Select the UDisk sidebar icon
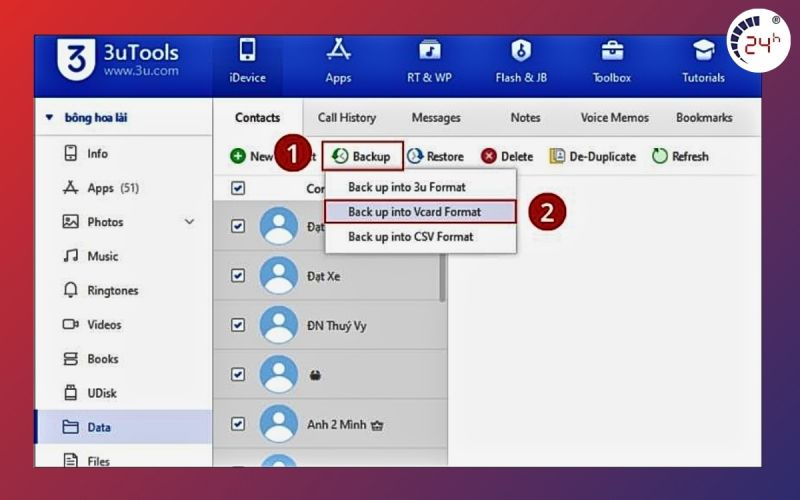 coord(70,393)
